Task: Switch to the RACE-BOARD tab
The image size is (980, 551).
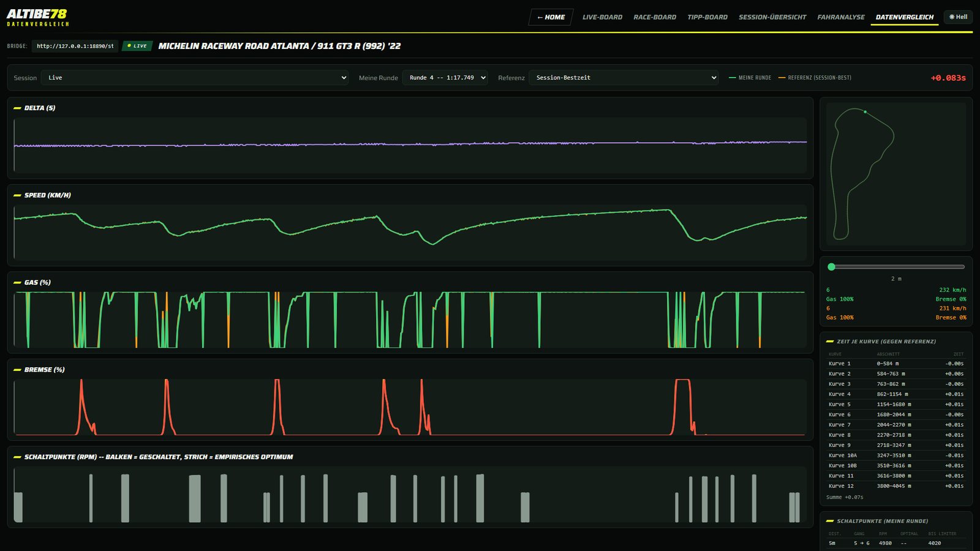Action: (655, 17)
